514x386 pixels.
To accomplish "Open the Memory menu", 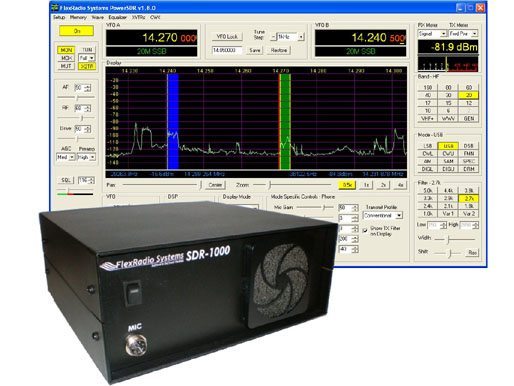I will [78, 17].
